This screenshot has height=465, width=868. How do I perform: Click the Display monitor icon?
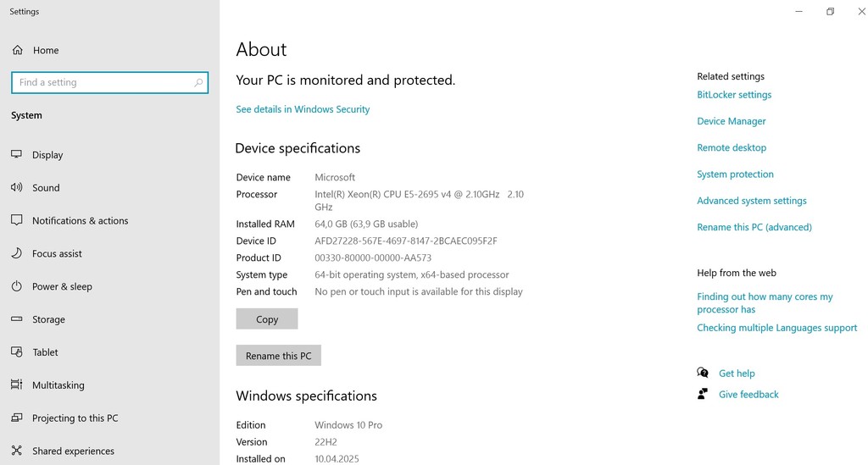pyautogui.click(x=17, y=154)
